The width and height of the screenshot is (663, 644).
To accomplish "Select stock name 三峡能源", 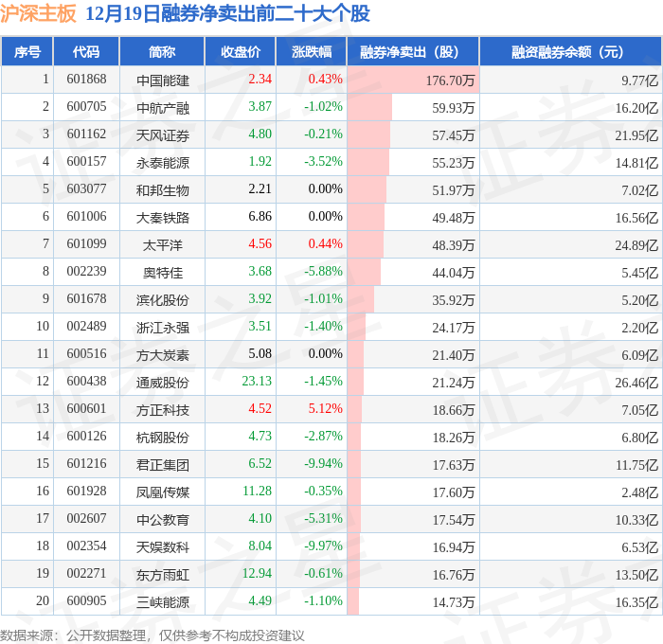I will tap(163, 602).
